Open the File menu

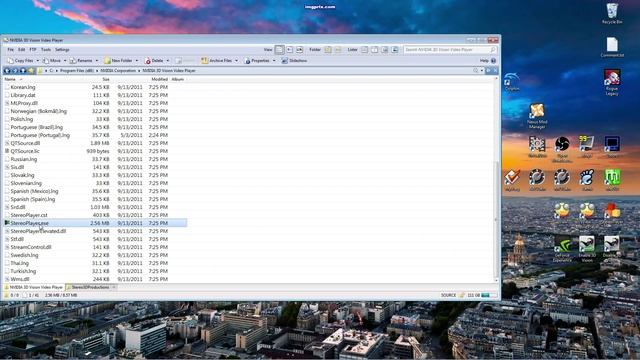click(x=11, y=49)
